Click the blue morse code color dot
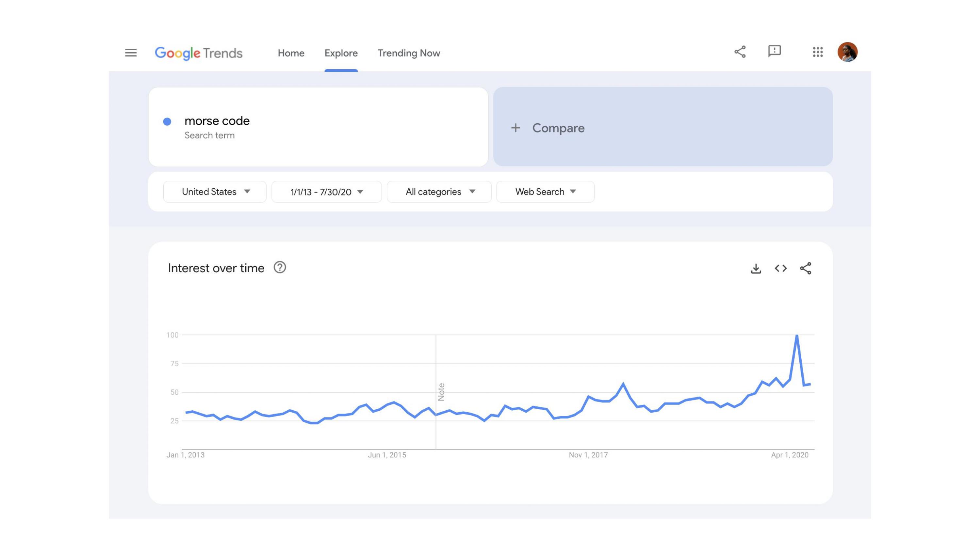980x551 pixels. 167,122
